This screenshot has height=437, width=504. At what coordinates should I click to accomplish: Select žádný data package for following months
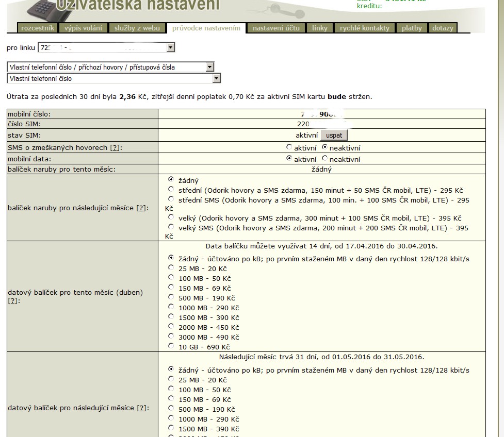[171, 369]
